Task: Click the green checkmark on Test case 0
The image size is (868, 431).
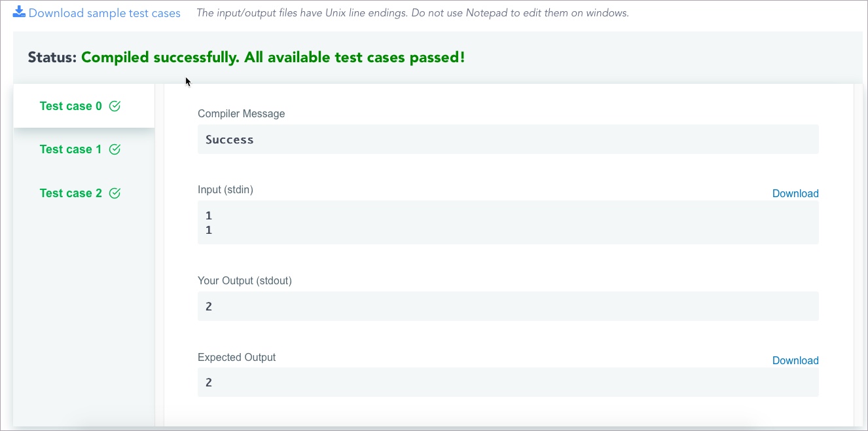Action: coord(115,105)
